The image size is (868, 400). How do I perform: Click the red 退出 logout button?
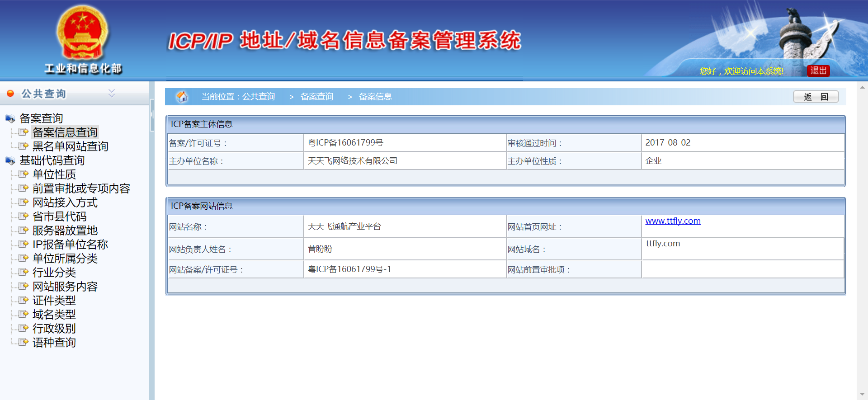pos(818,71)
